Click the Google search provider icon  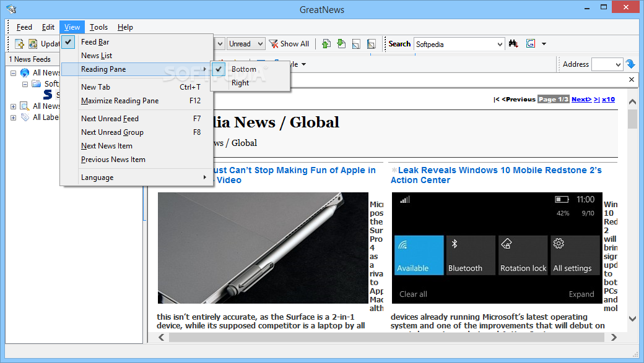tap(531, 43)
